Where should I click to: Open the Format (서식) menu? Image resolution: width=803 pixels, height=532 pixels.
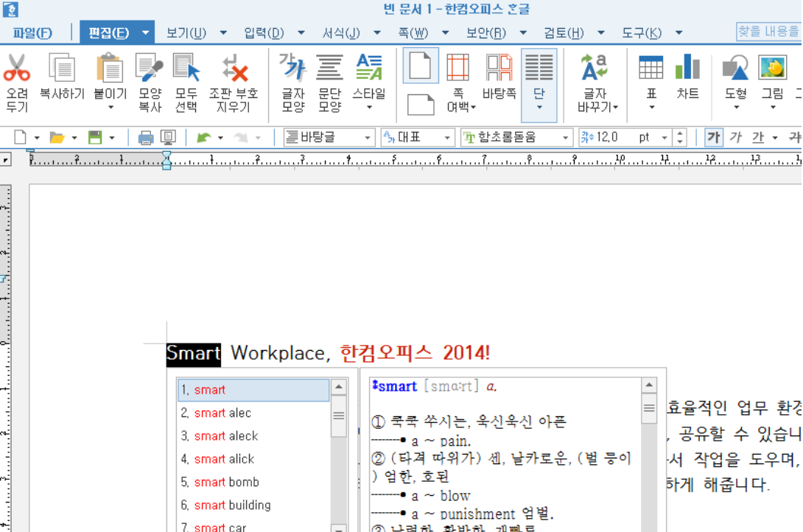coord(340,32)
